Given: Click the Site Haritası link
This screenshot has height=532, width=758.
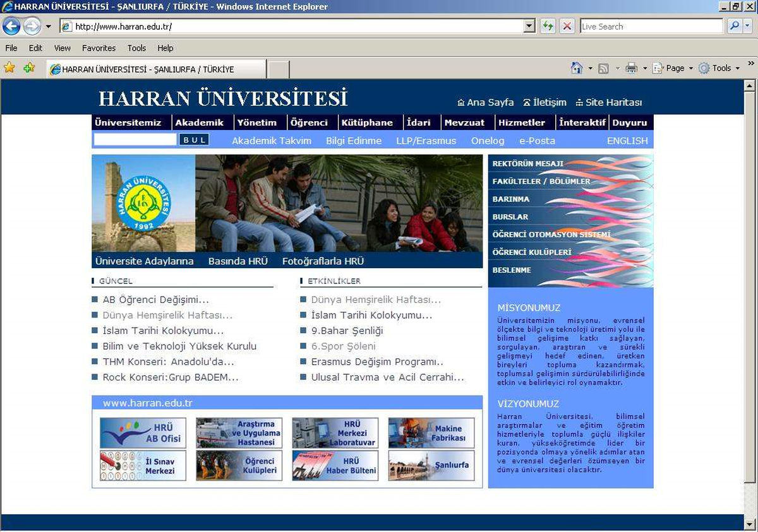Looking at the screenshot, I should click(x=608, y=102).
